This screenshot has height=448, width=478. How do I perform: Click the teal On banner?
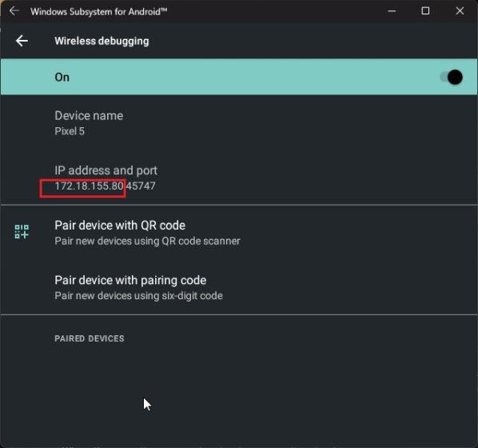click(239, 77)
